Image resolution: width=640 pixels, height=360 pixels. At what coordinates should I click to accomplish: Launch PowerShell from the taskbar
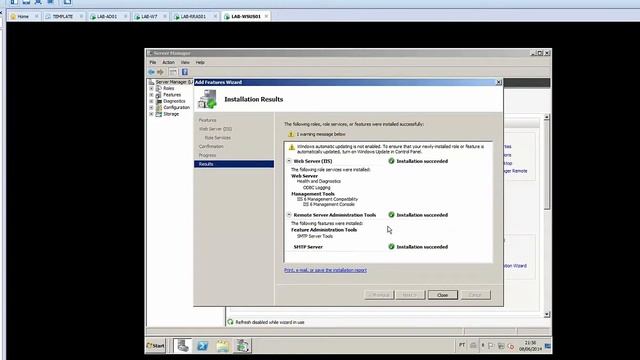point(202,346)
